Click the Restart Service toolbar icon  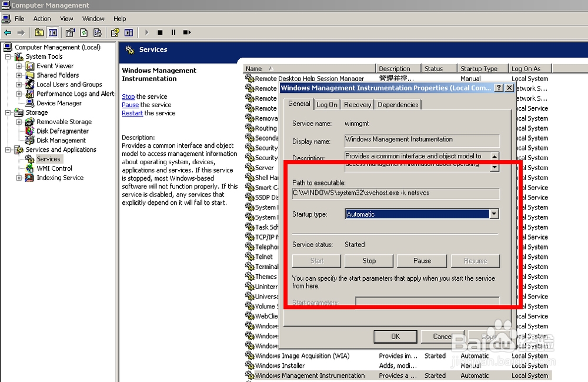pyautogui.click(x=187, y=32)
